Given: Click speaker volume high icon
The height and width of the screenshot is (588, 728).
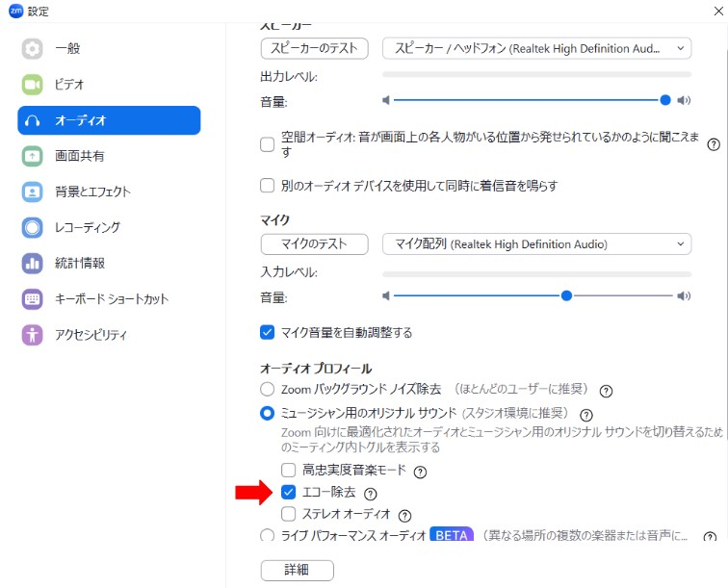Looking at the screenshot, I should point(684,100).
